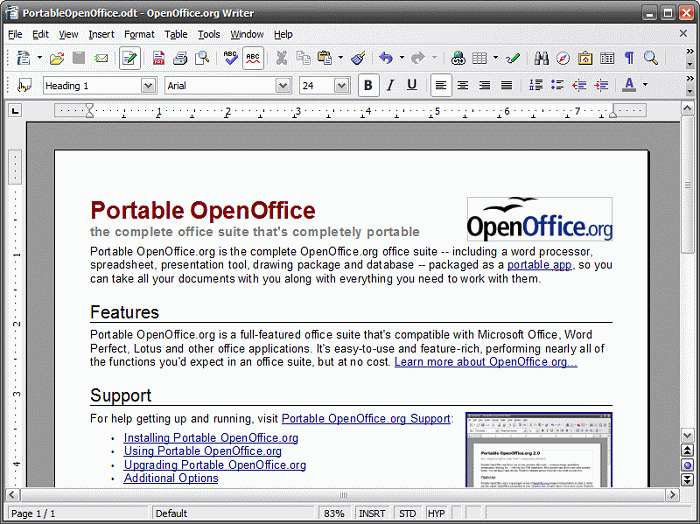Open the Table menu
Viewport: 700px width, 524px height.
(176, 34)
